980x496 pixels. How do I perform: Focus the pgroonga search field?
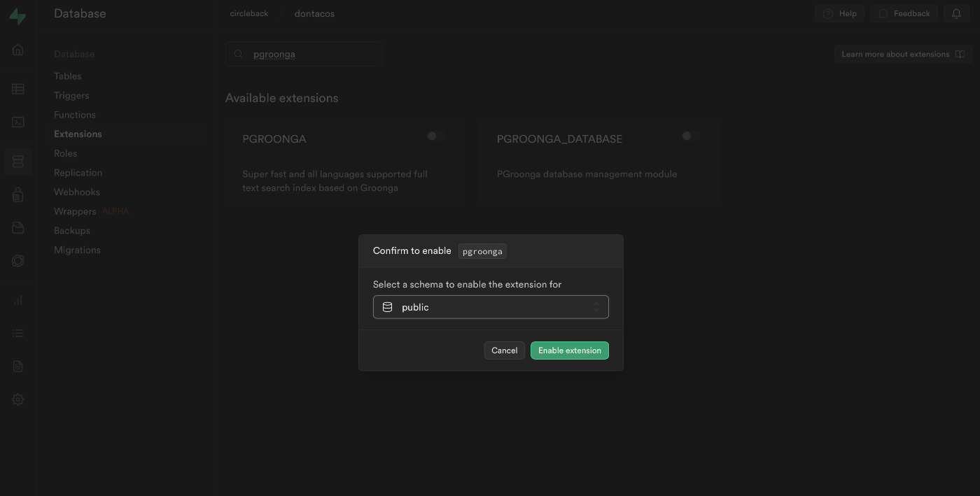pos(304,54)
